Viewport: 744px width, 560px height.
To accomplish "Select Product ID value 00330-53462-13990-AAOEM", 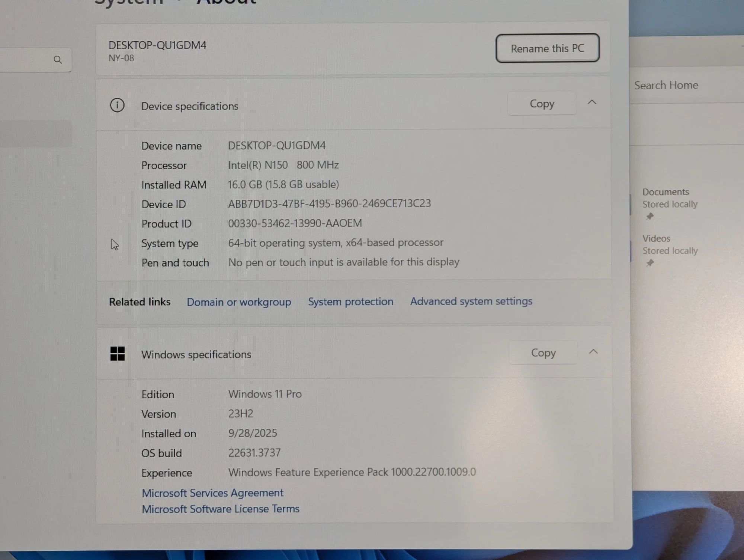I will click(295, 223).
